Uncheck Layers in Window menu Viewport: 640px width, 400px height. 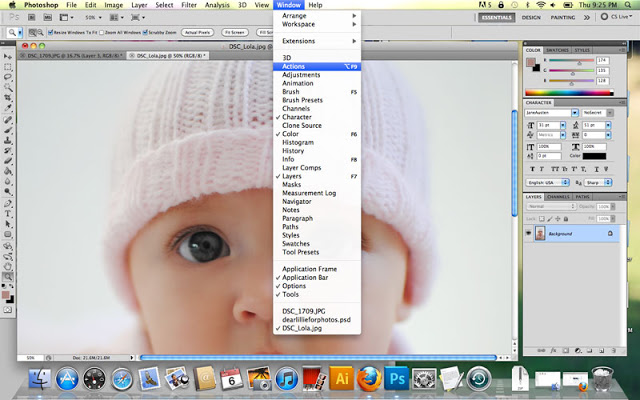click(317, 176)
